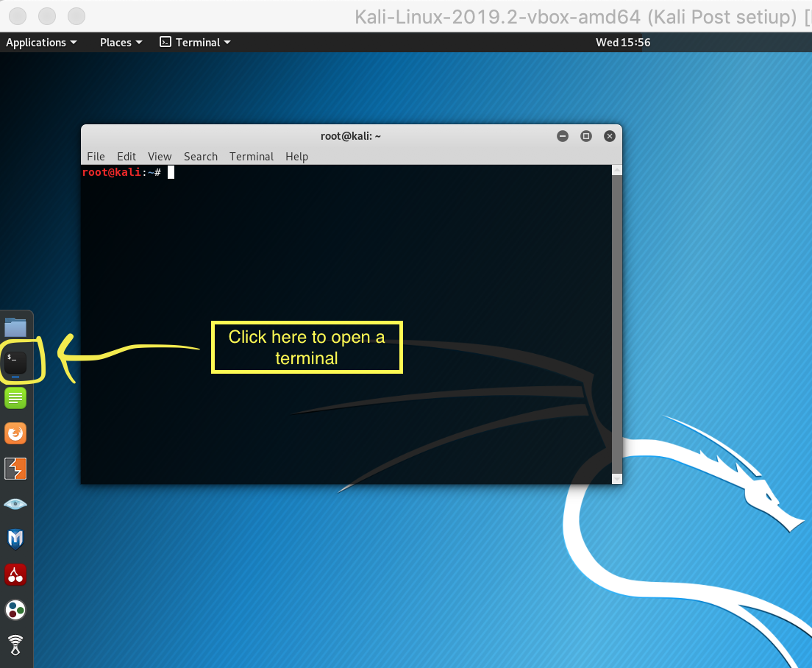Click the "Kali-Linux-2019.2-vbox-amd64" VM window title
This screenshot has height=668, width=812.
[x=497, y=17]
